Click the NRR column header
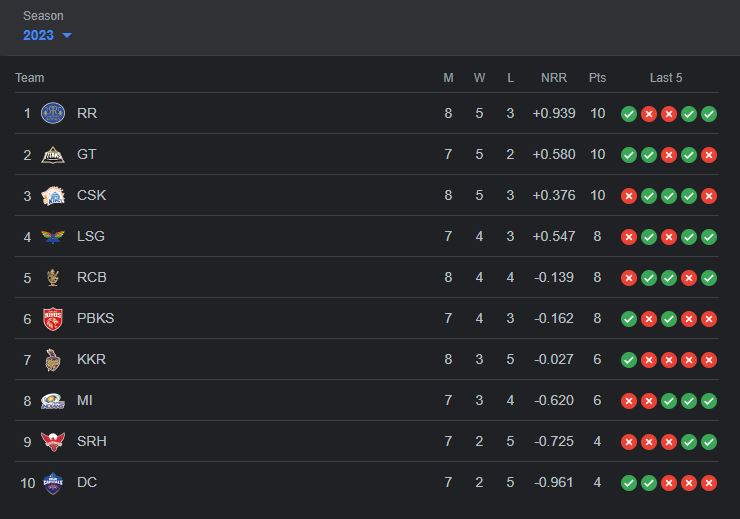740x519 pixels. (553, 78)
